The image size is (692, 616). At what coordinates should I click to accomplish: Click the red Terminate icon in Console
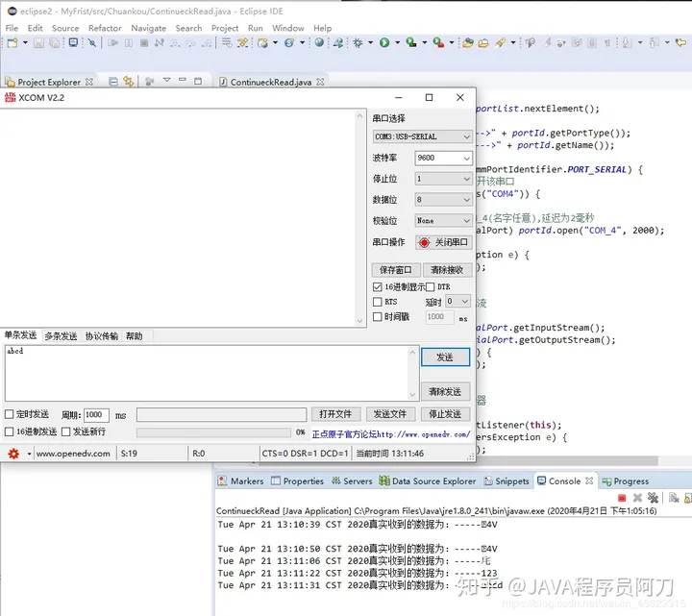[x=622, y=498]
